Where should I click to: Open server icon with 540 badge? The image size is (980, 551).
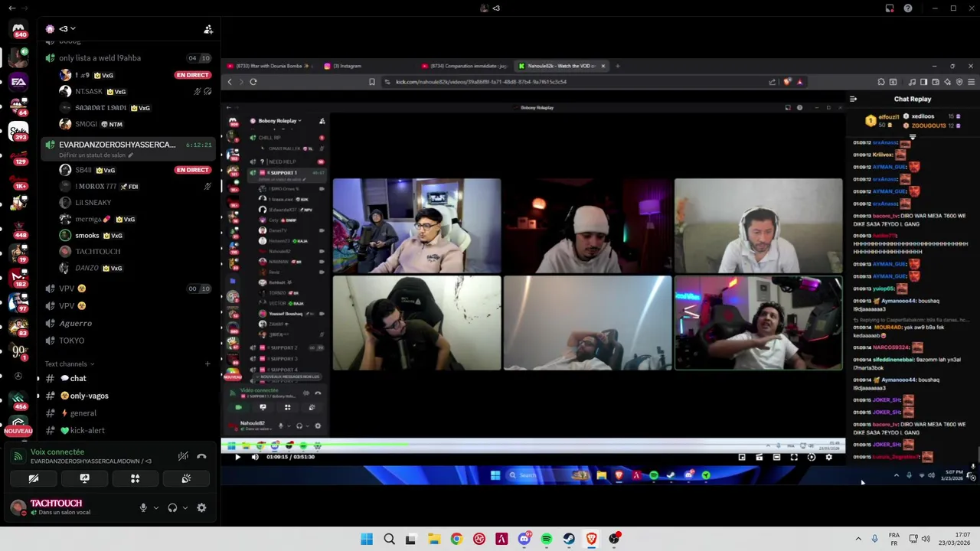pyautogui.click(x=18, y=31)
